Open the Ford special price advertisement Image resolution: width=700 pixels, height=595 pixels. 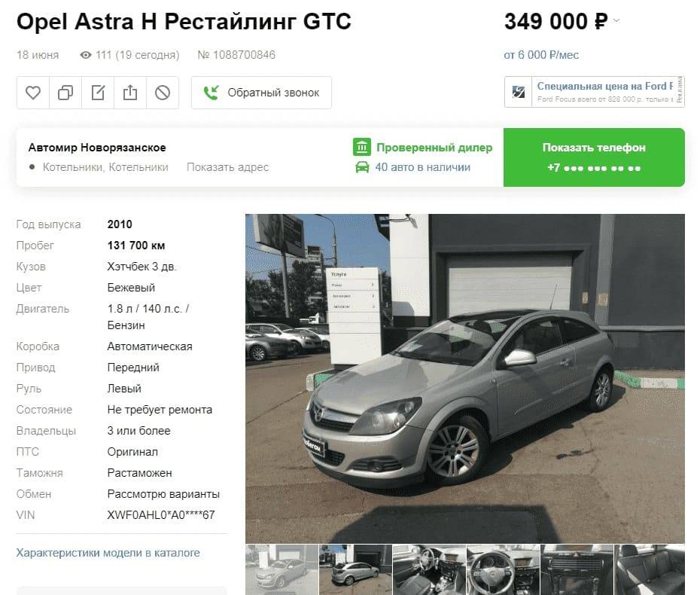coord(594,92)
